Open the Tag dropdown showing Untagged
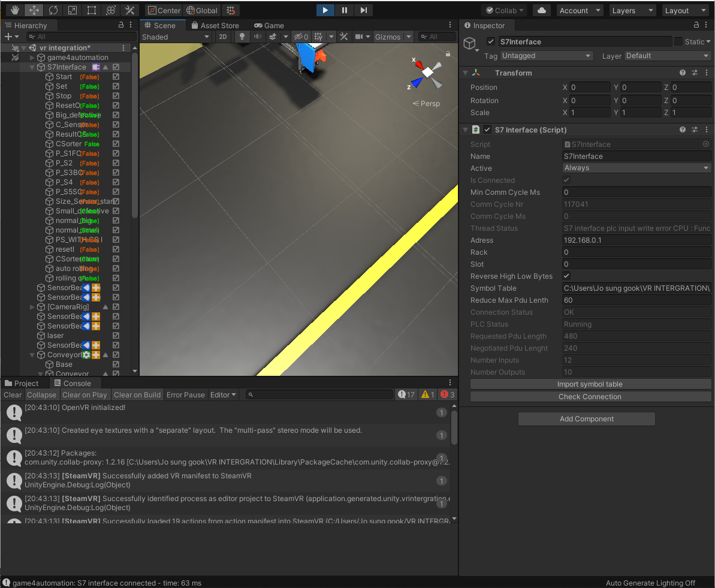The image size is (715, 588). coord(546,56)
